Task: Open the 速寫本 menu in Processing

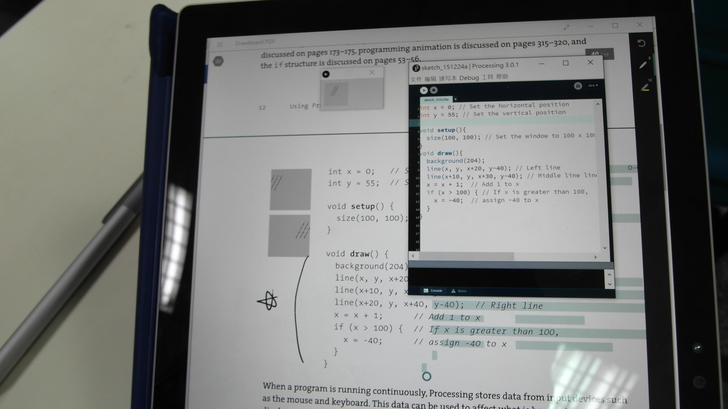Action: click(448, 78)
